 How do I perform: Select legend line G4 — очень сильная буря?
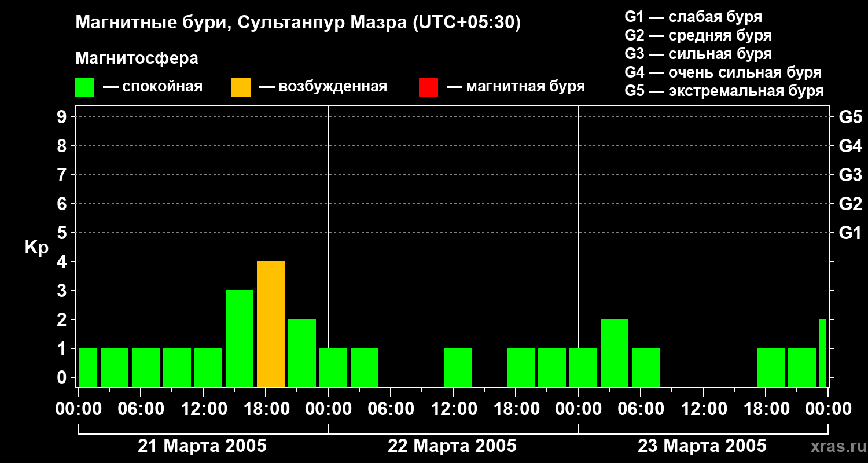pos(723,72)
